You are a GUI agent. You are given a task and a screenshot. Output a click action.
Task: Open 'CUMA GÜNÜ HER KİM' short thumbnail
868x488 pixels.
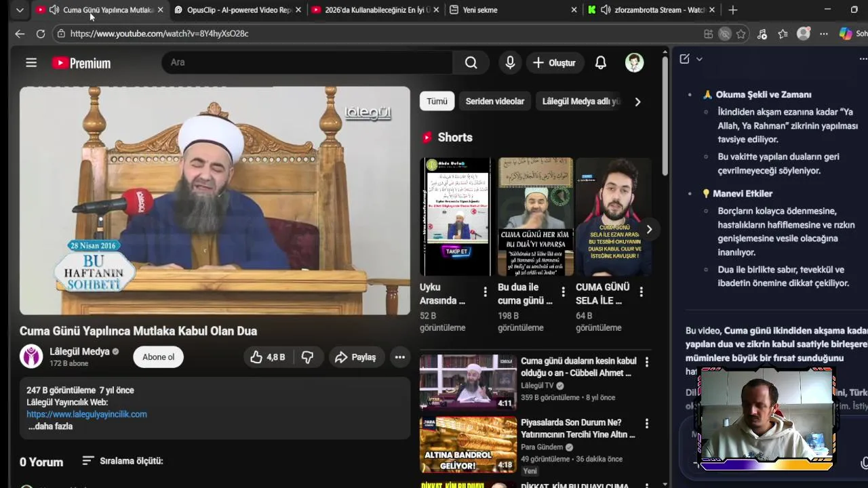click(535, 217)
